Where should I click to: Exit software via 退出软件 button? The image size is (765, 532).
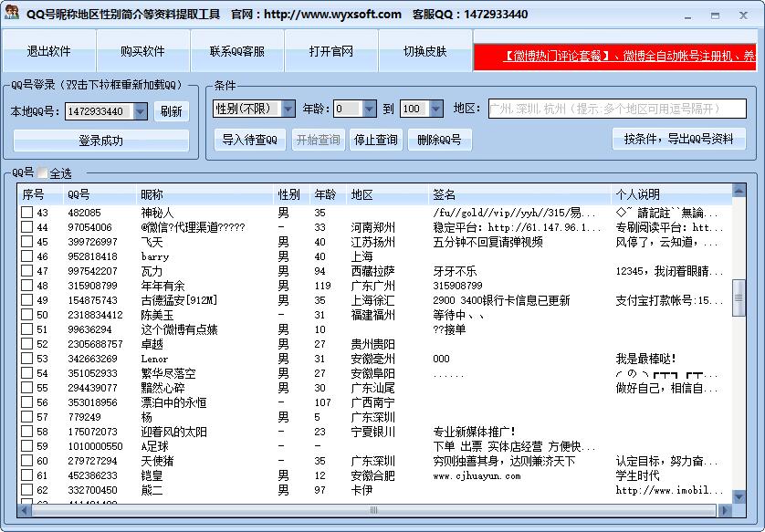[x=48, y=51]
